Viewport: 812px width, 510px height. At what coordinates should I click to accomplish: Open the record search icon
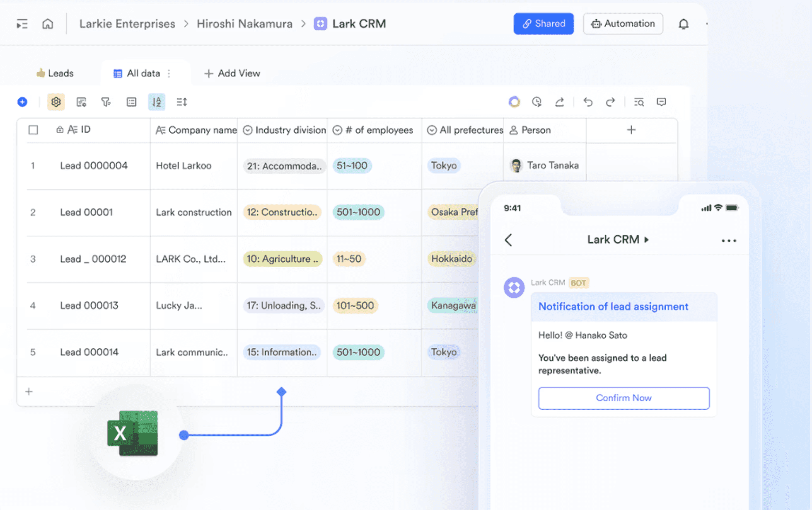pyautogui.click(x=638, y=102)
